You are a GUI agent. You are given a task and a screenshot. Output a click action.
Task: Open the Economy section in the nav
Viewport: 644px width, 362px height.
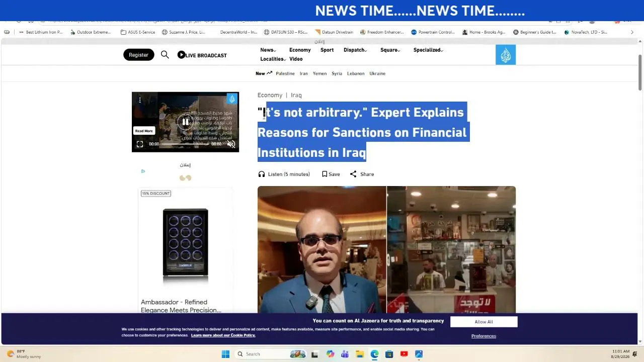(x=300, y=50)
